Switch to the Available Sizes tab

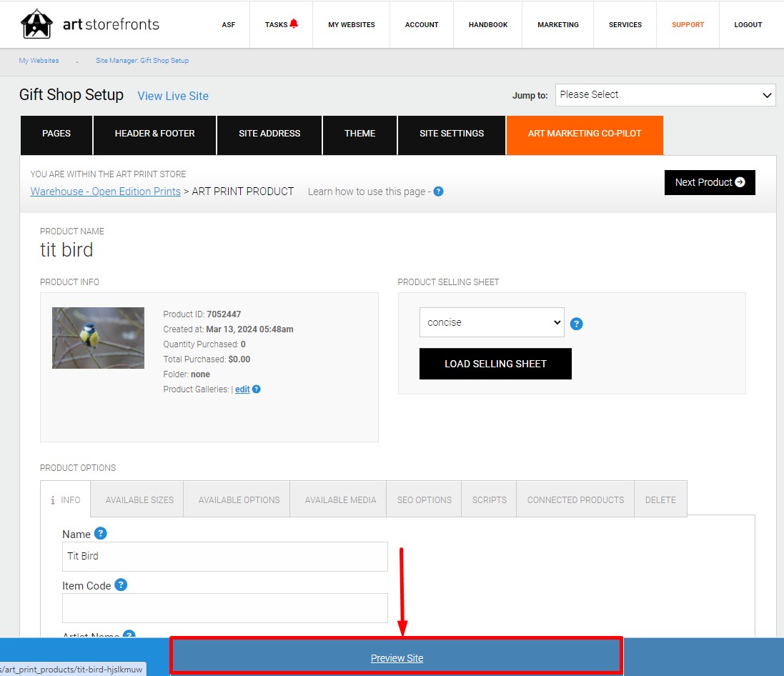pyautogui.click(x=139, y=499)
